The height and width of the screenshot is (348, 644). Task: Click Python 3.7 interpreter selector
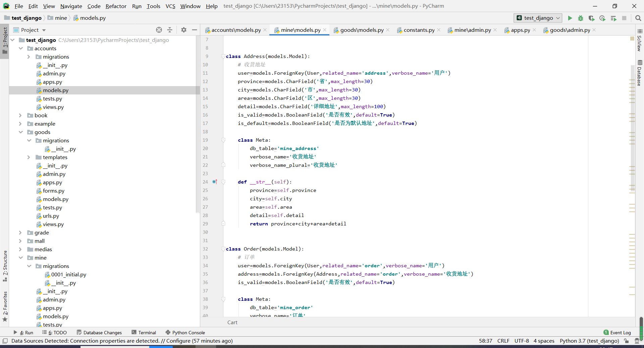point(589,341)
